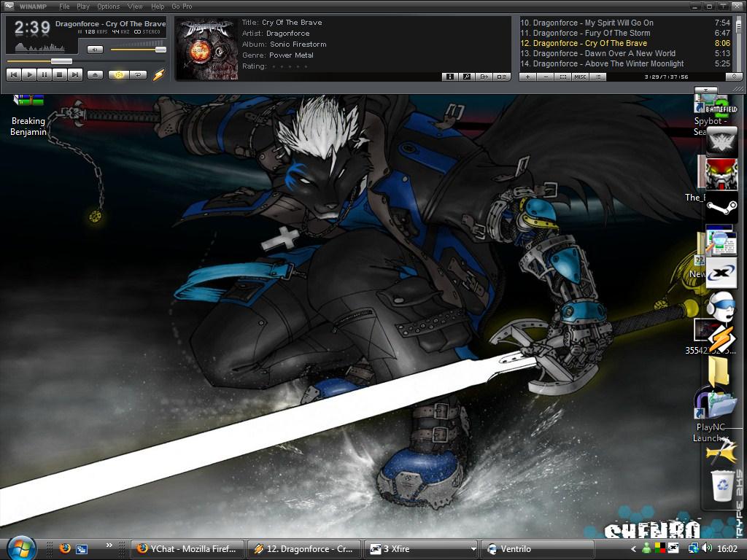This screenshot has width=747, height=560.
Task: Select track 13 Dawn Over A New World
Action: tap(625, 53)
